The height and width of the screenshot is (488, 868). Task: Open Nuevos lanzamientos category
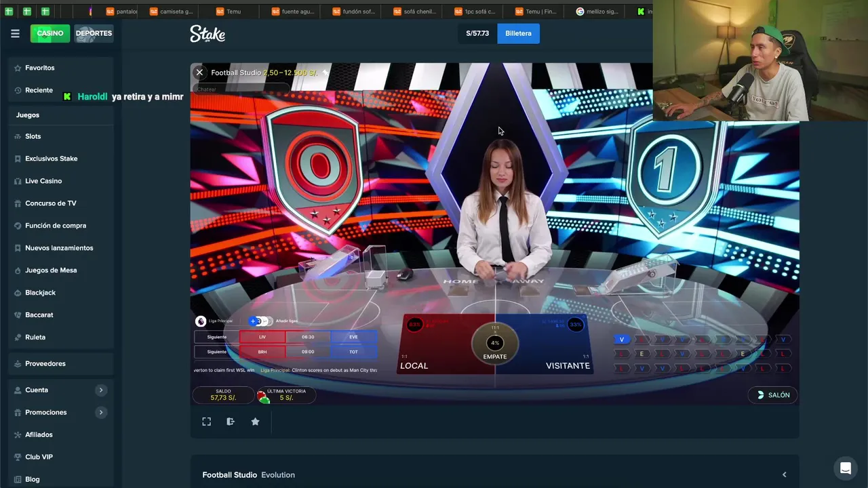pos(60,248)
